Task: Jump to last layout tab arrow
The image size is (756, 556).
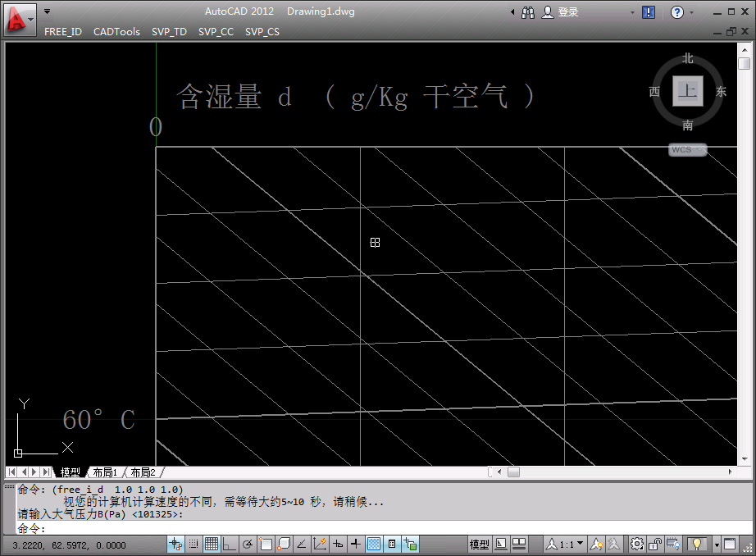Action: pyautogui.click(x=46, y=472)
